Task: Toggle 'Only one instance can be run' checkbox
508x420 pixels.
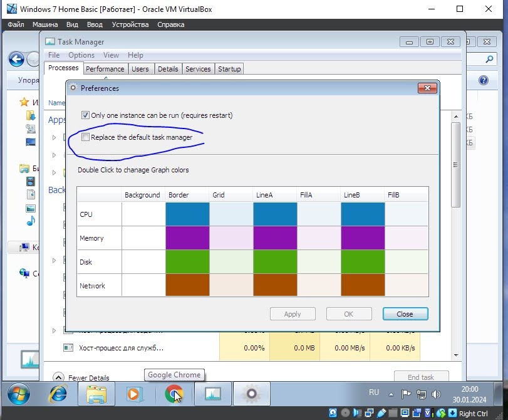Action: click(85, 115)
